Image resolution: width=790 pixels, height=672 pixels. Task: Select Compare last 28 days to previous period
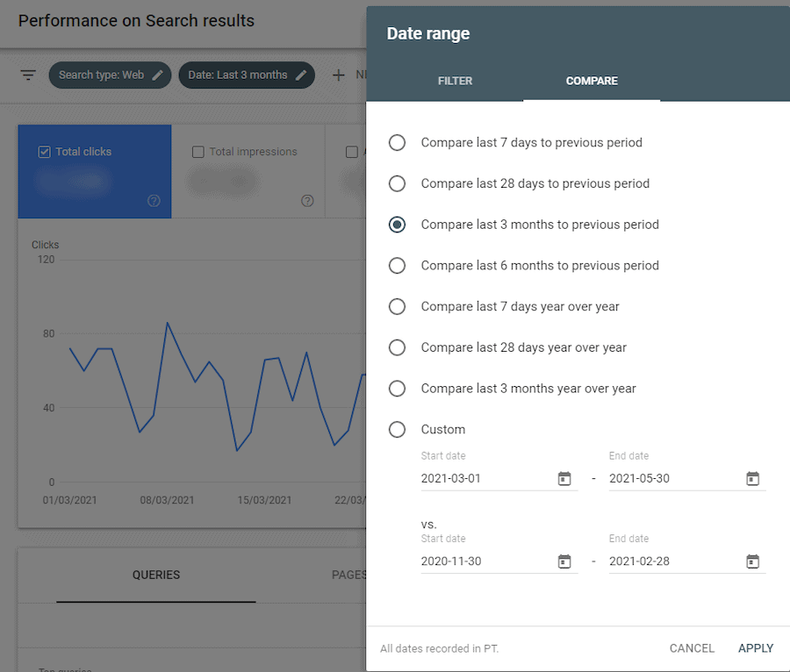coord(397,183)
